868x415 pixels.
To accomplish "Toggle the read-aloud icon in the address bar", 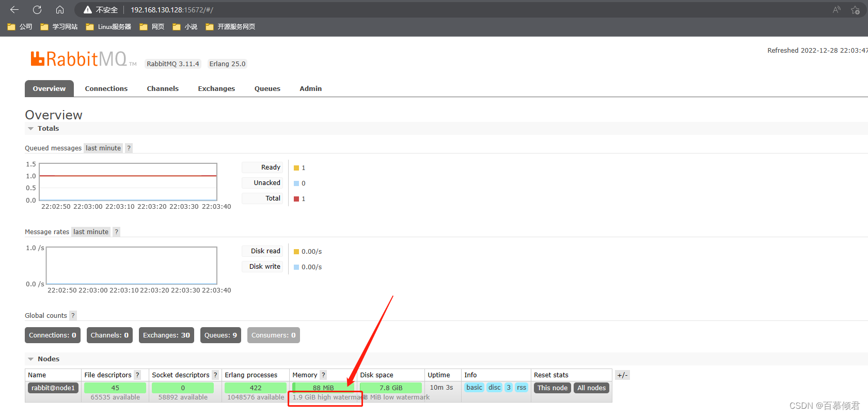I will tap(837, 10).
